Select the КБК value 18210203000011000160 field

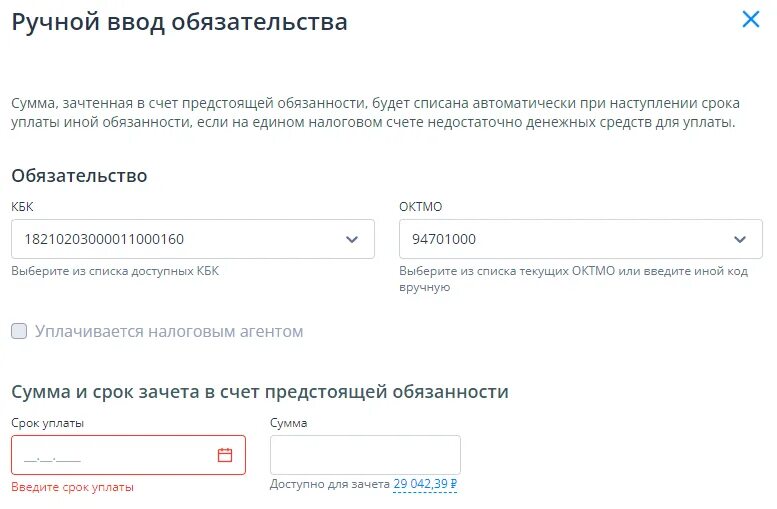(193, 239)
